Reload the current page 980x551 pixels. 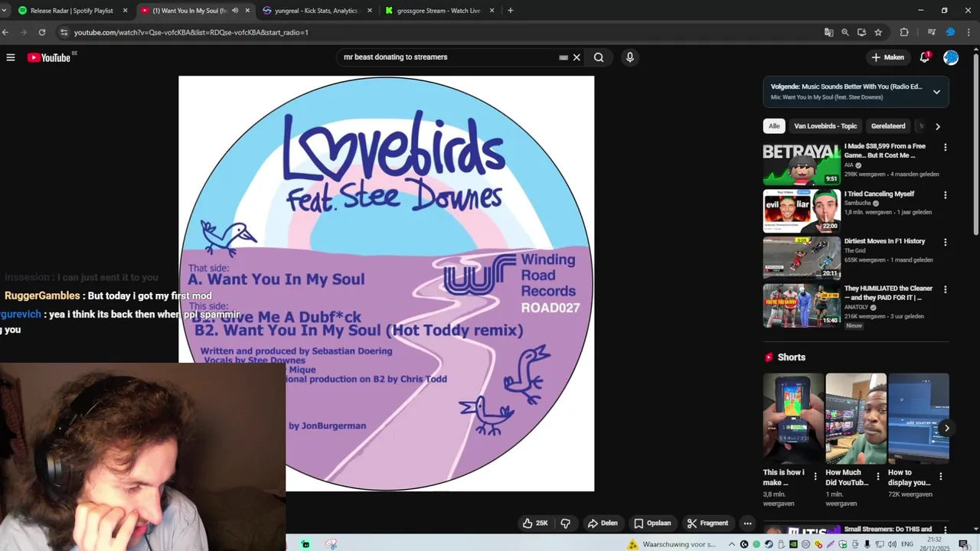[42, 32]
